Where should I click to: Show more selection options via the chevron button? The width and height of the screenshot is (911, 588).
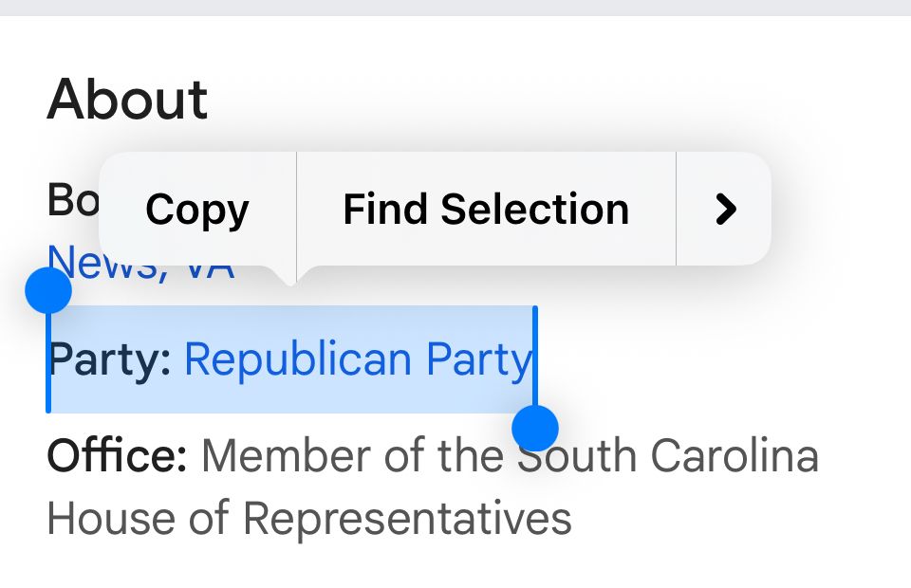click(724, 209)
